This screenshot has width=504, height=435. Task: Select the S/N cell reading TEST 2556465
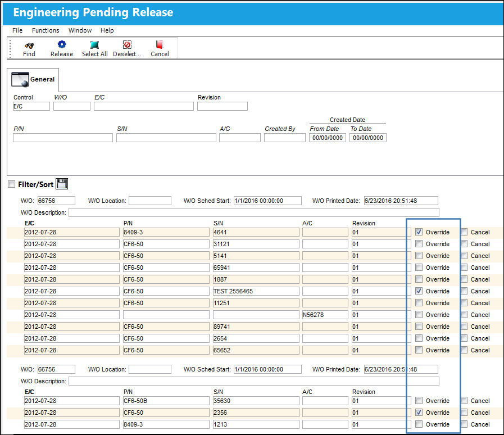(x=256, y=291)
